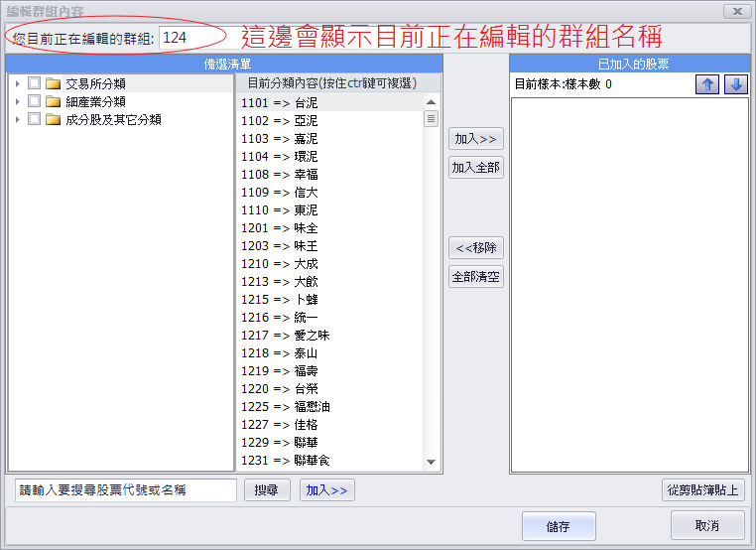The image size is (756, 550).
Task: Select stock row 1102 => 亞泥
Action: 330,120
